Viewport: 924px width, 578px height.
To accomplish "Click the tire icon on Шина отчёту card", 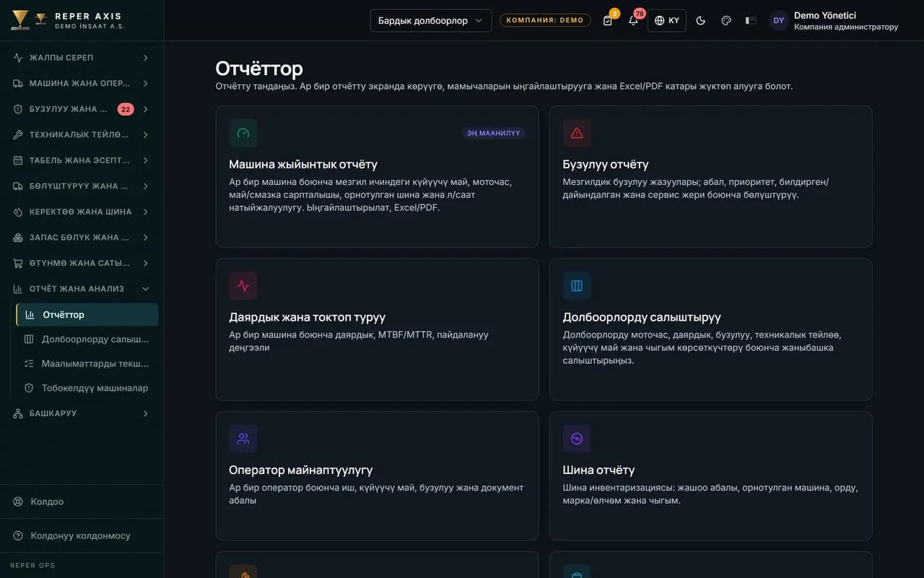I will (577, 439).
